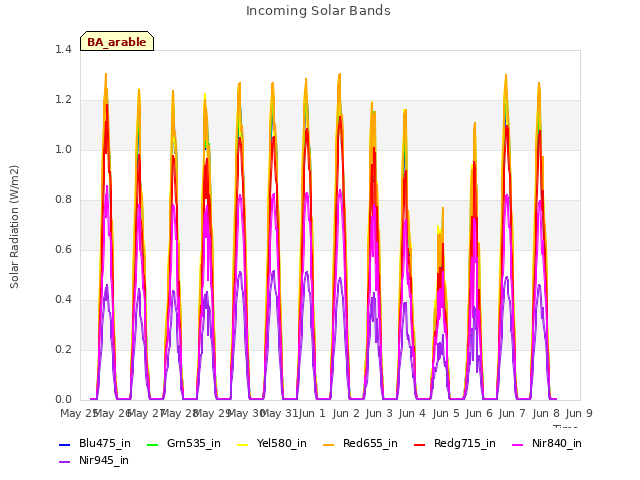The width and height of the screenshot is (640, 480).
Task: Toggle the Grn535_in legend entry
Action: pyautogui.click(x=184, y=443)
